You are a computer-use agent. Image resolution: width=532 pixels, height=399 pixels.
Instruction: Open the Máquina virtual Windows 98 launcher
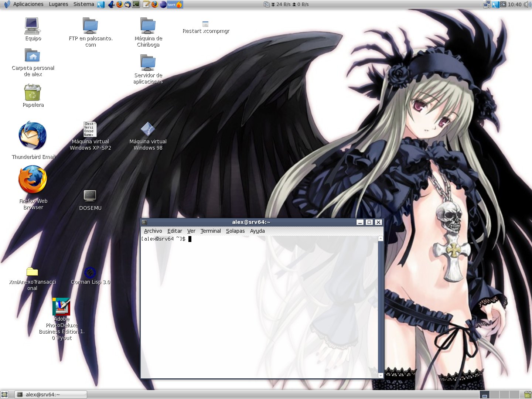[x=148, y=129]
